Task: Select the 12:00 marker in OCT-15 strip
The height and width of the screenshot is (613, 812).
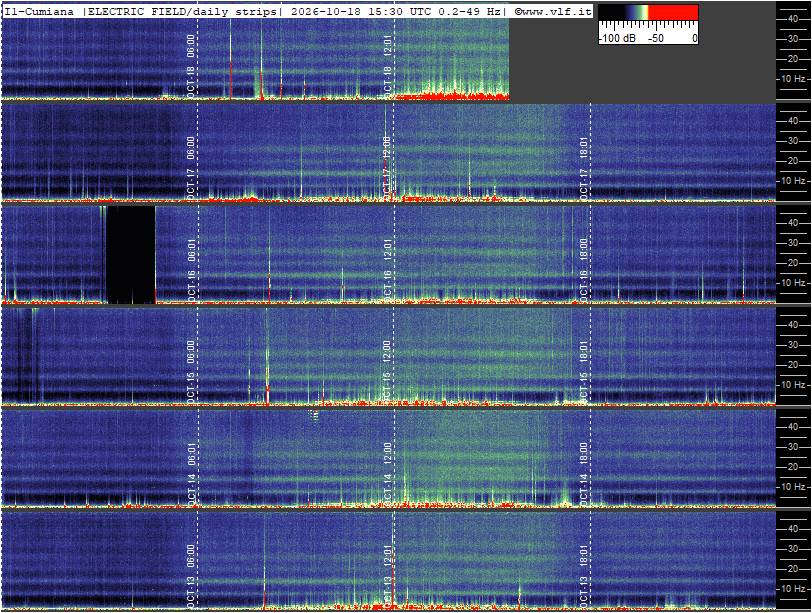Action: (387, 352)
